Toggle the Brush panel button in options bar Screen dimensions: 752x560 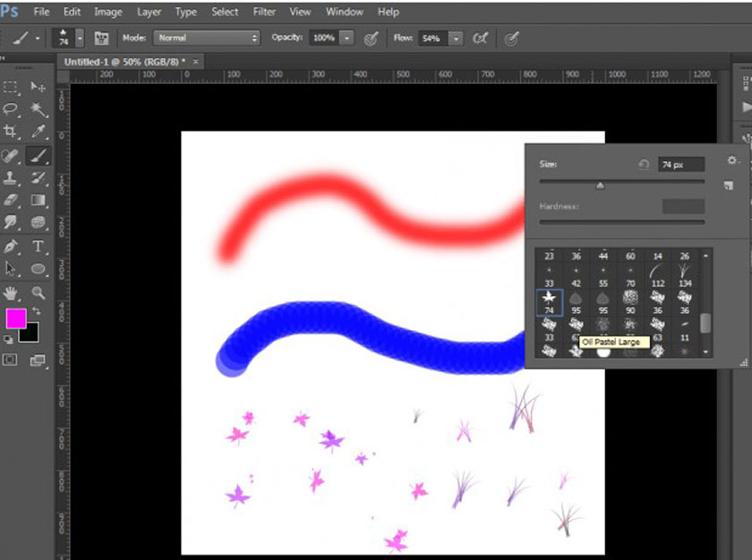[x=102, y=38]
